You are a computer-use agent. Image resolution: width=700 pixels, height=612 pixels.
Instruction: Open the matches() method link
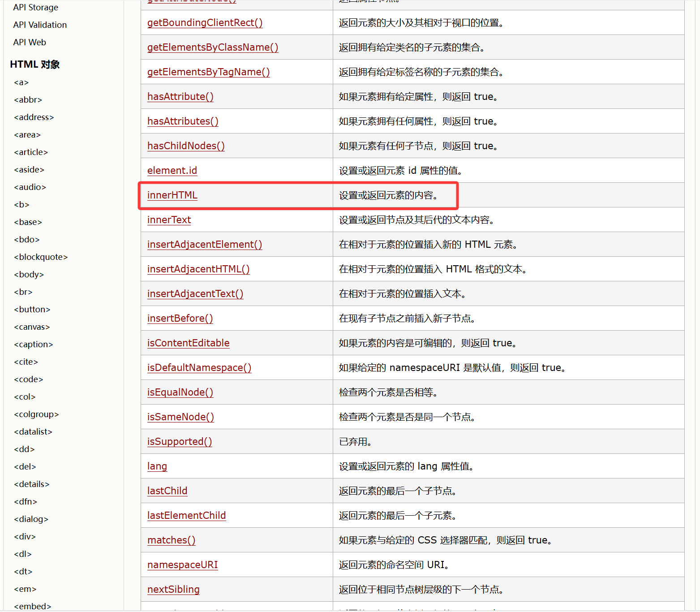(x=171, y=540)
